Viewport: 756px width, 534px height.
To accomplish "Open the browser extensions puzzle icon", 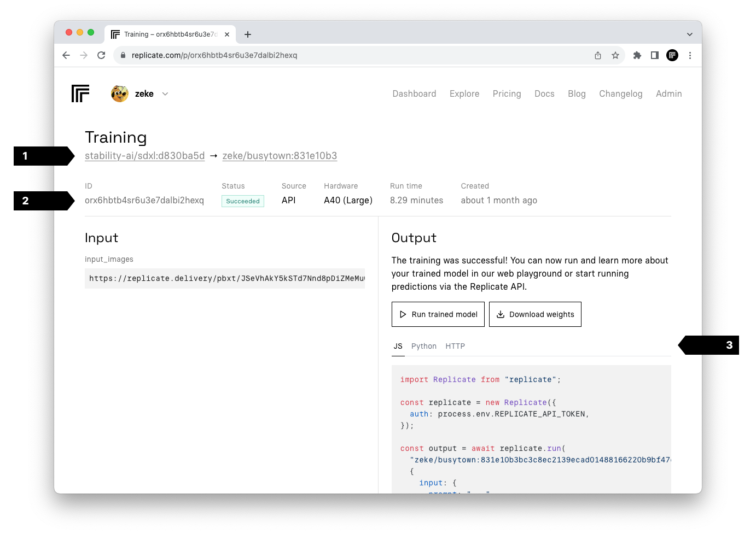I will [637, 55].
